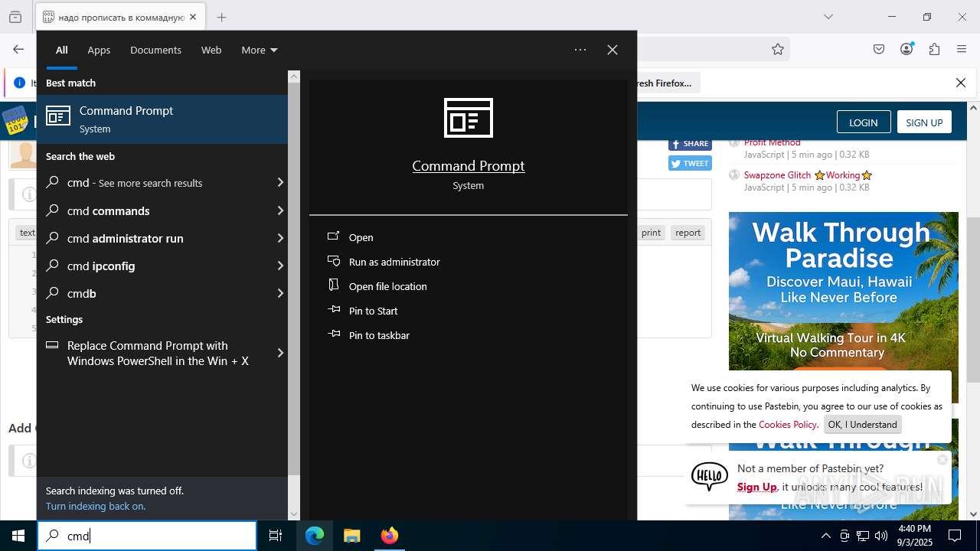The image size is (980, 551).
Task: Open notification center icon
Action: tap(955, 536)
